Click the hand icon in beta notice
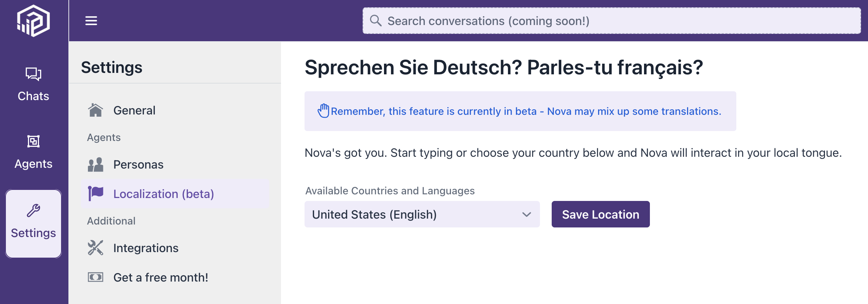This screenshot has height=304, width=868. coord(323,111)
